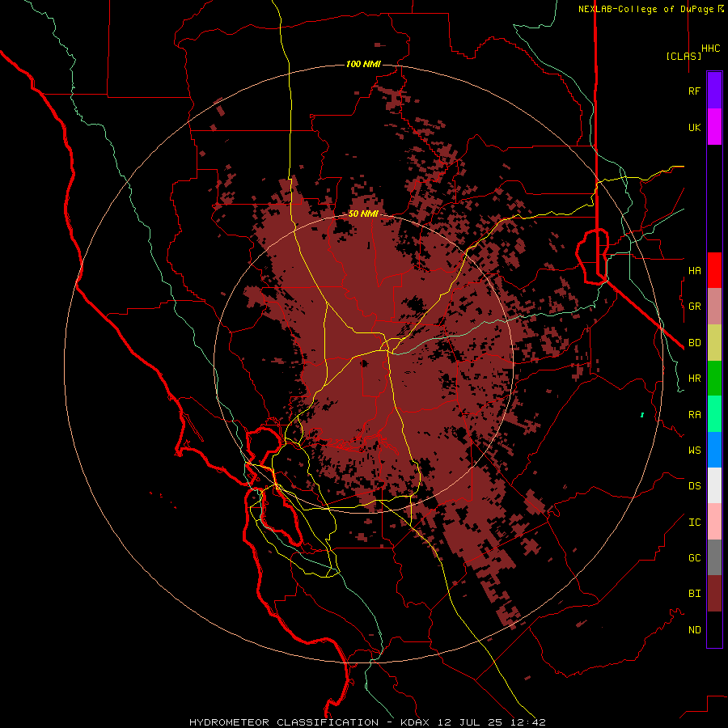The height and width of the screenshot is (728, 728).
Task: Click the 'ND' legend label
Action: 694,630
